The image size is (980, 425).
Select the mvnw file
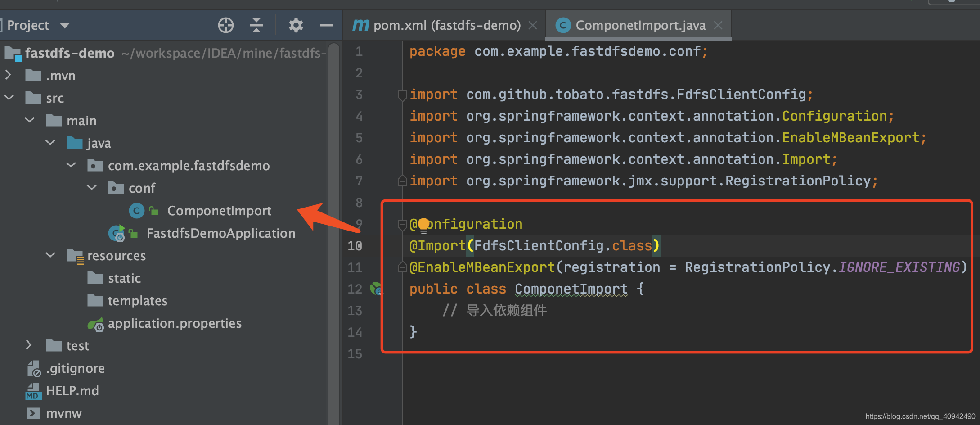(x=64, y=413)
